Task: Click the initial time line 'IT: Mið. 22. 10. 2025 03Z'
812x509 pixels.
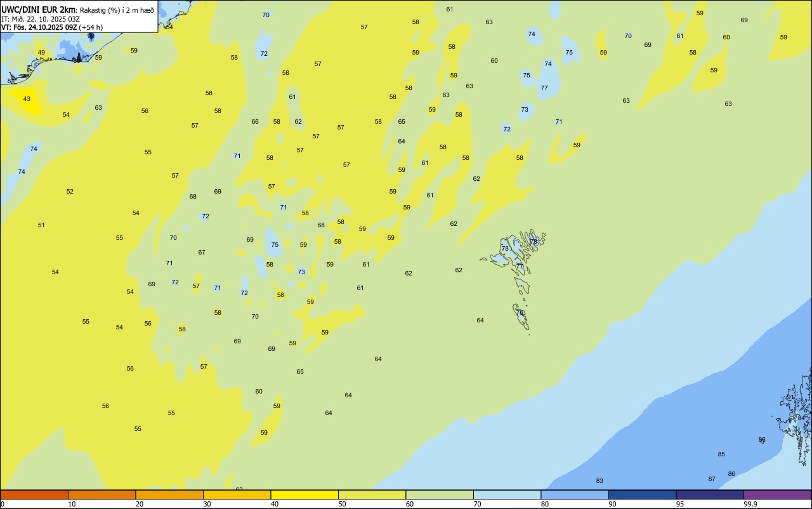Action: 41,19
